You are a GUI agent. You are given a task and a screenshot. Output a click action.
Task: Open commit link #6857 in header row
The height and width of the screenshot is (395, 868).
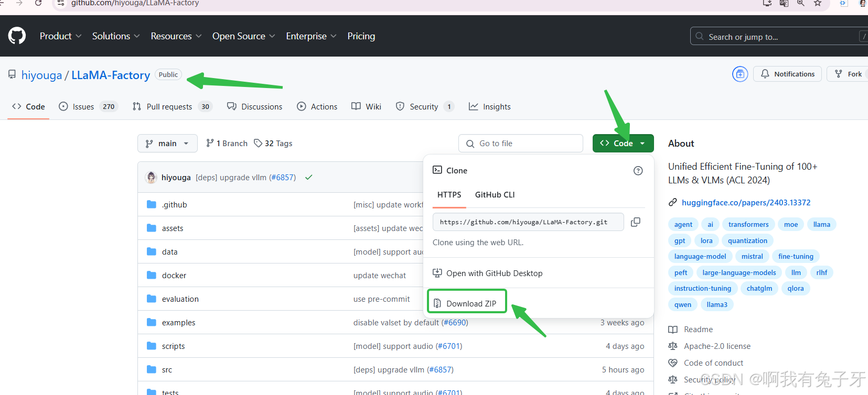coord(282,177)
